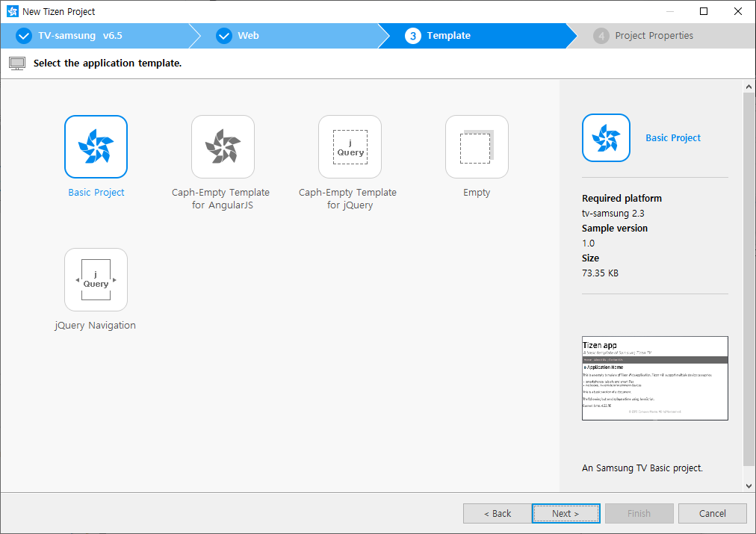Click the Caph-Empty Template for AngularJS label
This screenshot has height=534, width=756.
[x=221, y=199]
